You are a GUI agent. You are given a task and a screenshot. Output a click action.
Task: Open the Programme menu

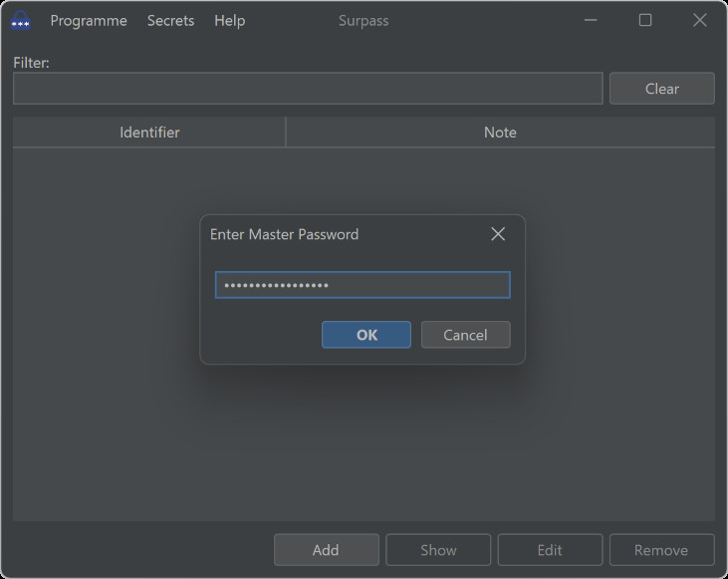pos(89,21)
